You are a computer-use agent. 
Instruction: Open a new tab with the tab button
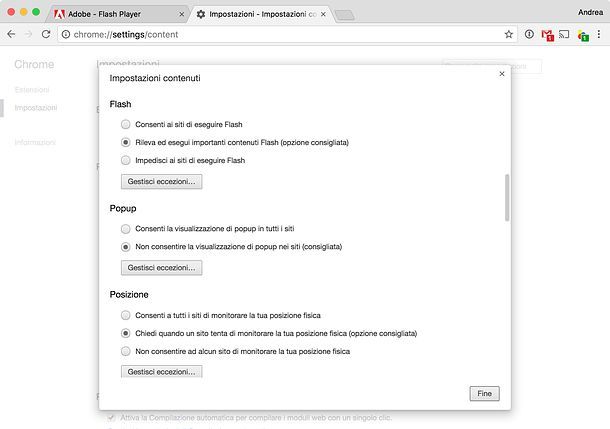(344, 15)
